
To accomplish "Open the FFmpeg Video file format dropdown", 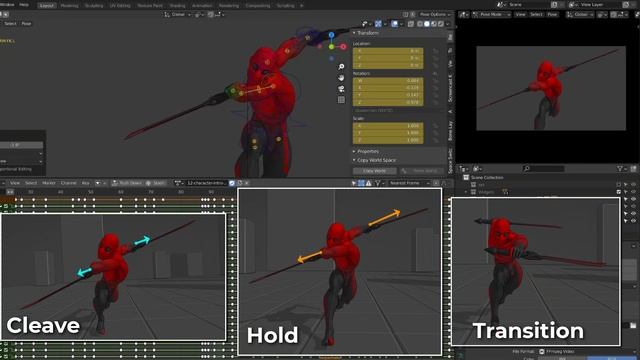I will (587, 351).
